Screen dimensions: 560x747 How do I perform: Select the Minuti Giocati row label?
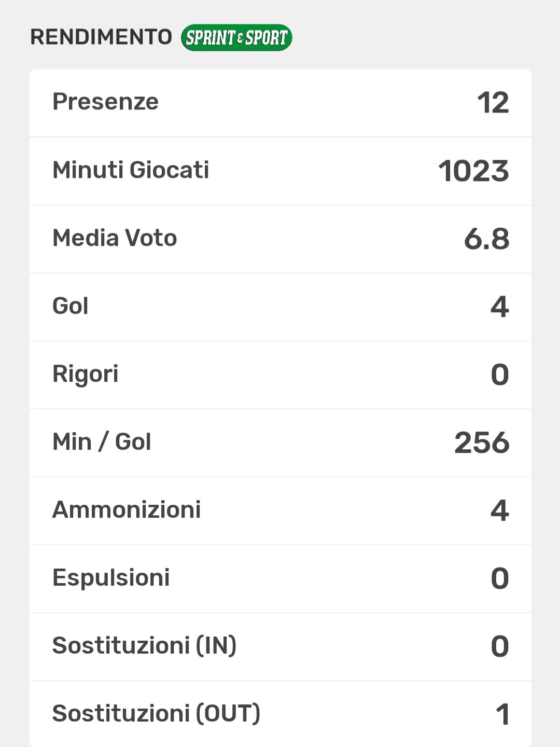[131, 170]
